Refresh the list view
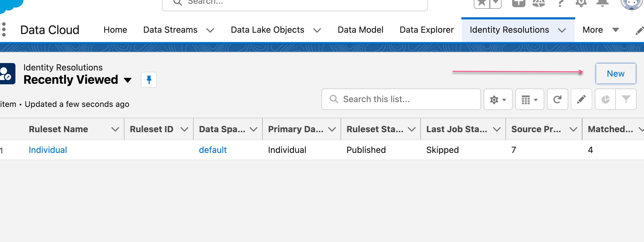Viewport: 644px width, 242px height. point(558,99)
